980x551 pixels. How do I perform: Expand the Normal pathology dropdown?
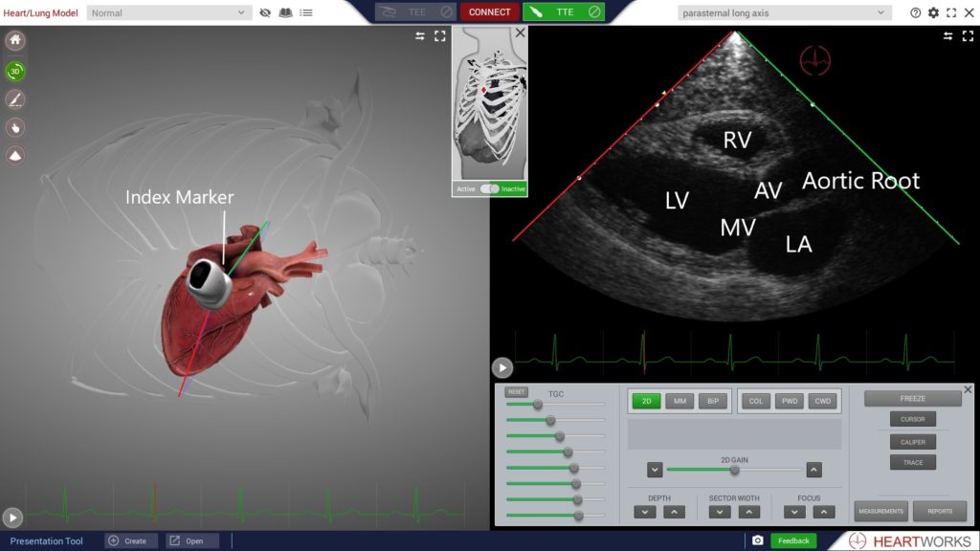[169, 12]
